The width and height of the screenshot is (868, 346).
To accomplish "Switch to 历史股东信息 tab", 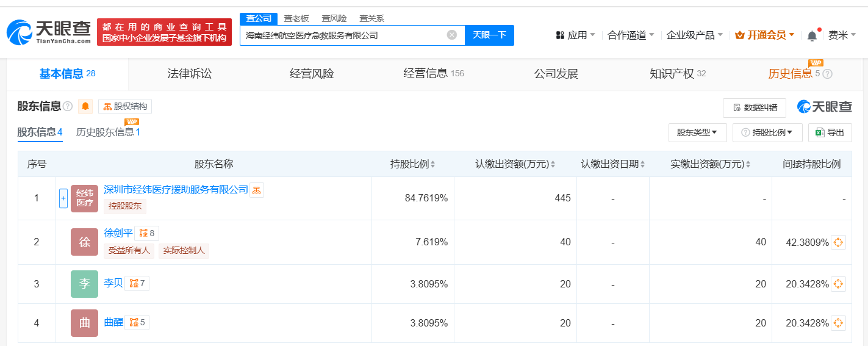I will (x=108, y=132).
